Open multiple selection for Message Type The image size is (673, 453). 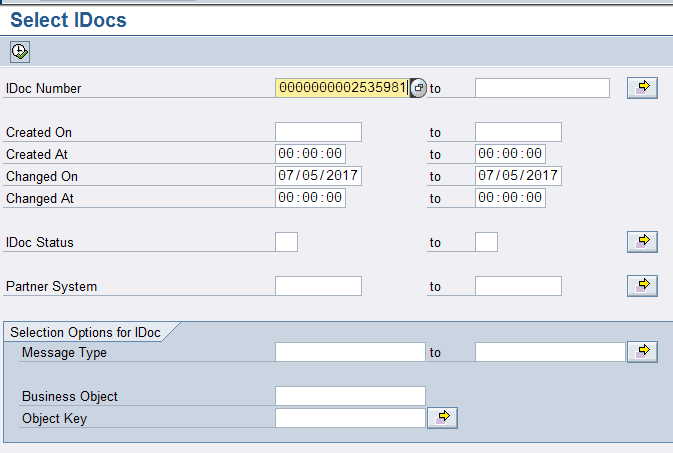642,351
